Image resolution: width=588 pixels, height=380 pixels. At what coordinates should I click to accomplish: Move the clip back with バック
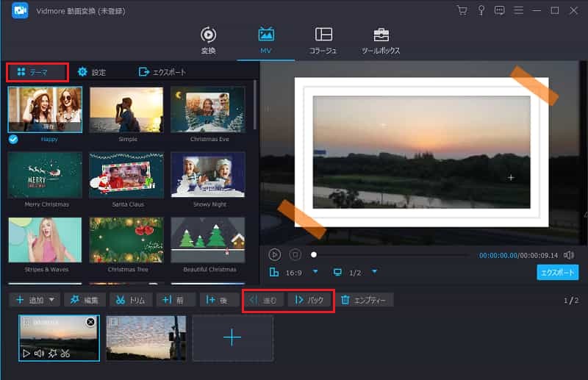pos(309,300)
